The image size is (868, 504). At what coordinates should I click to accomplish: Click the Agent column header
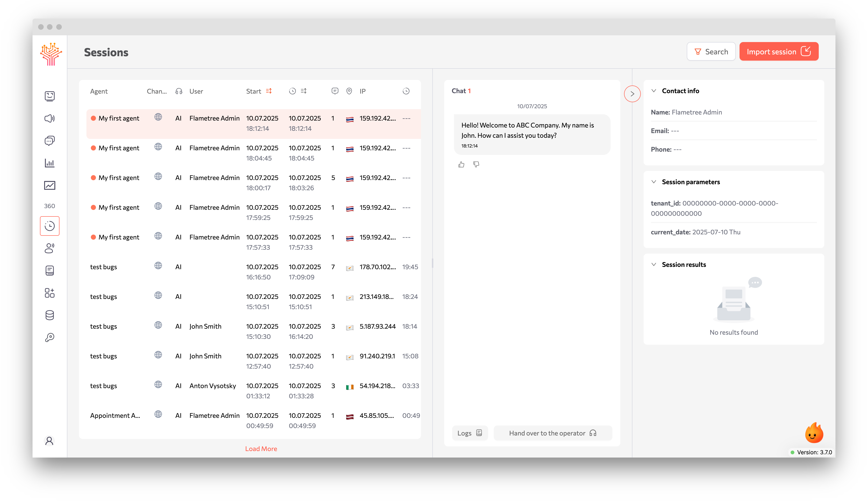point(99,91)
